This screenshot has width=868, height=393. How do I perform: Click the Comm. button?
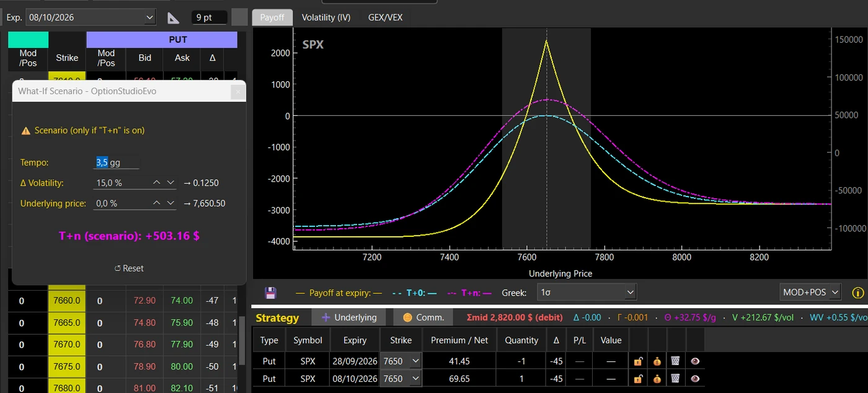point(423,317)
